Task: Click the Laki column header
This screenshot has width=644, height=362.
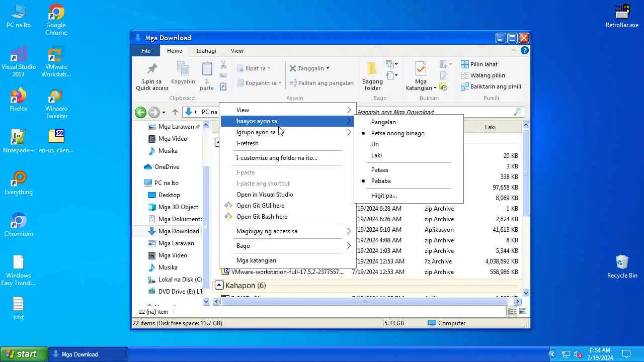Action: click(x=501, y=127)
